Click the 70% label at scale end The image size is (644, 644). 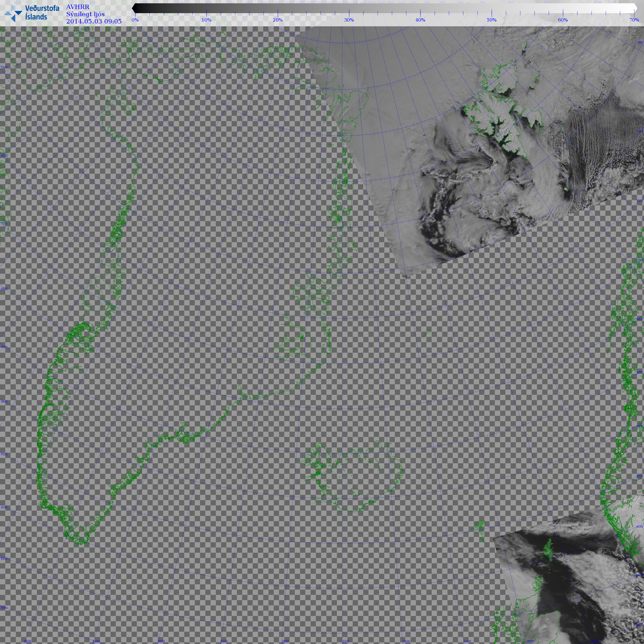(634, 20)
